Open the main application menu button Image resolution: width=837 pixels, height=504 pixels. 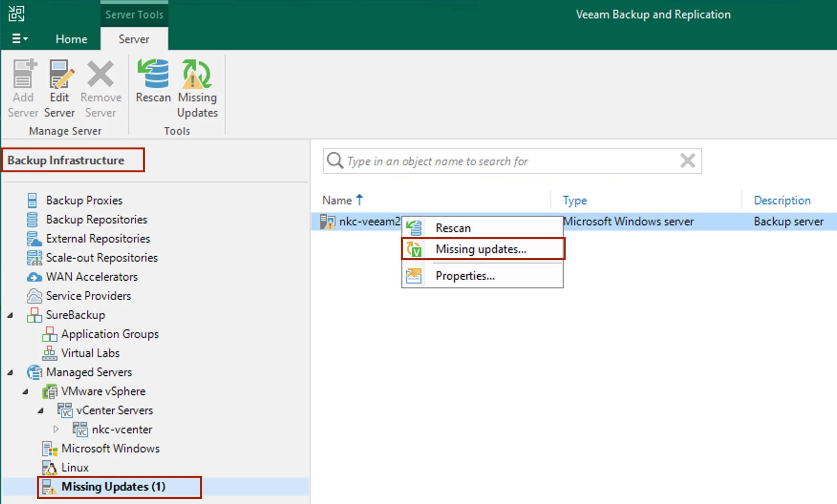coord(20,39)
